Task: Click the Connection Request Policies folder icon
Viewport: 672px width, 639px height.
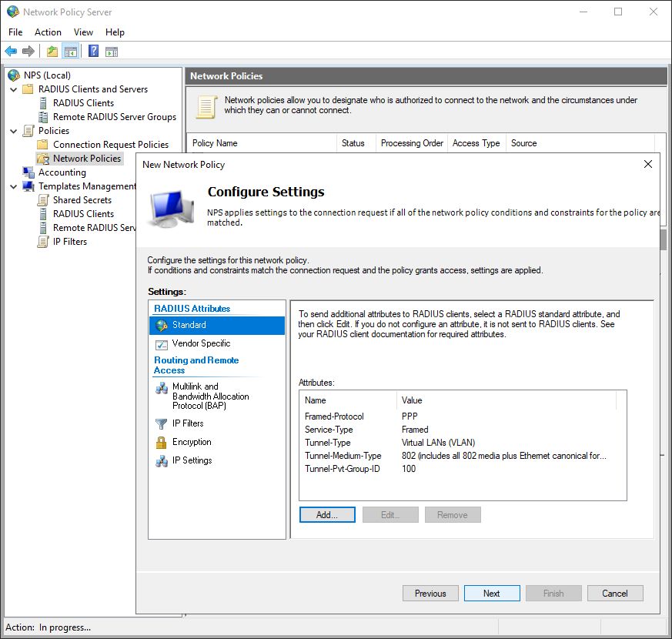Action: 42,145
